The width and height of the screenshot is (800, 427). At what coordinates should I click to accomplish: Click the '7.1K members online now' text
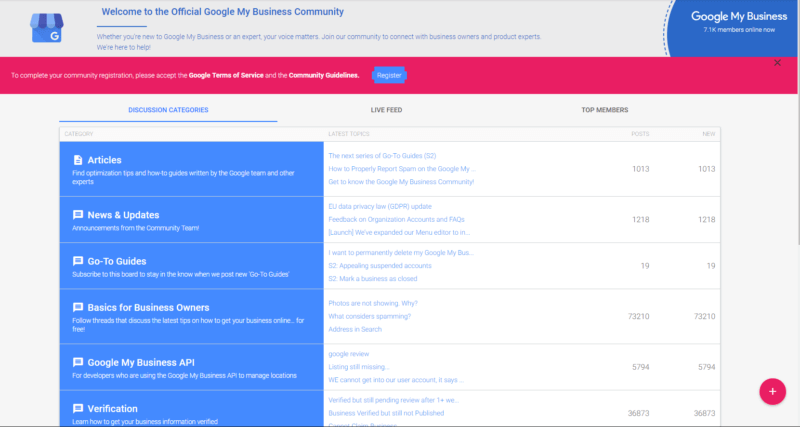(x=739, y=30)
